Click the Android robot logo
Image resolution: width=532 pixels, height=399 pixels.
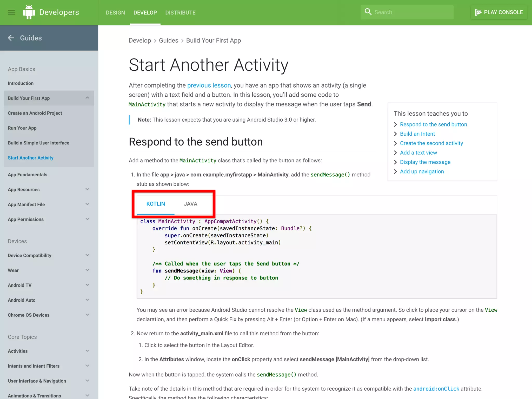[x=29, y=12]
